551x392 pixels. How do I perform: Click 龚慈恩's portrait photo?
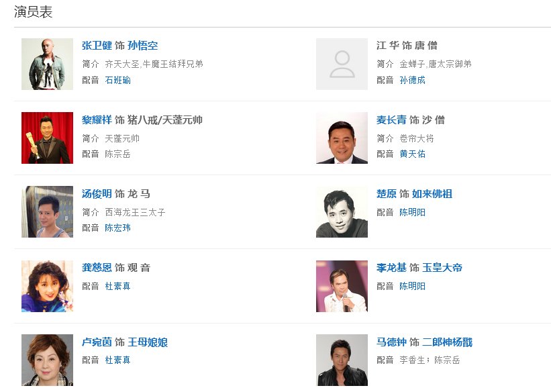(x=46, y=285)
